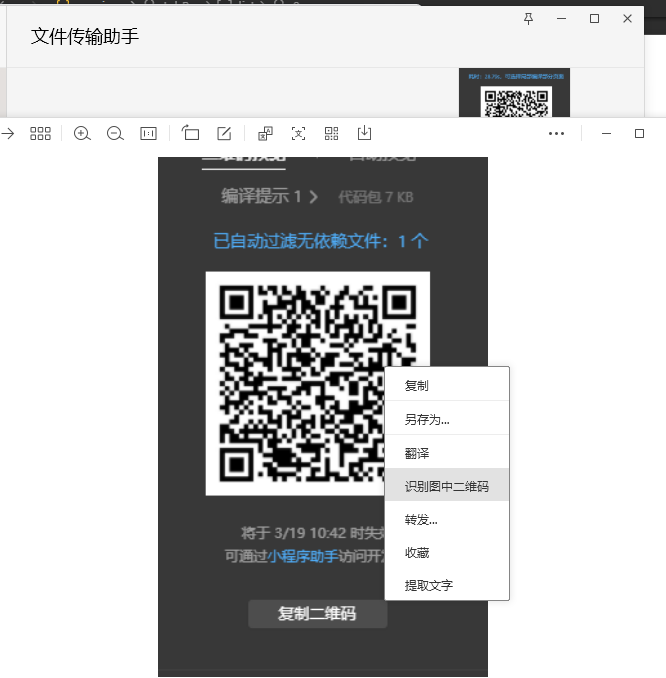The image size is (666, 678).
Task: Zoom in on the image
Action: 82,134
